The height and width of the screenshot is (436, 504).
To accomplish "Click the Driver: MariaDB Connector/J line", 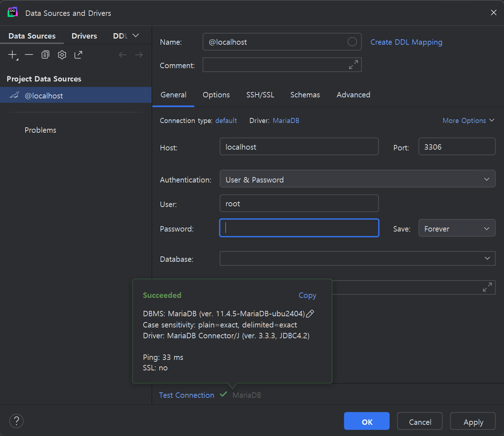I will tap(226, 336).
